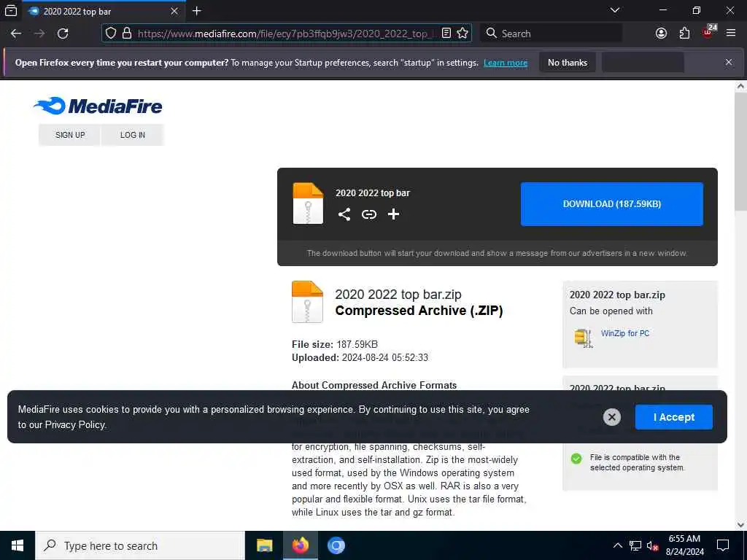
Task: Click the URL address field
Action: click(286, 34)
